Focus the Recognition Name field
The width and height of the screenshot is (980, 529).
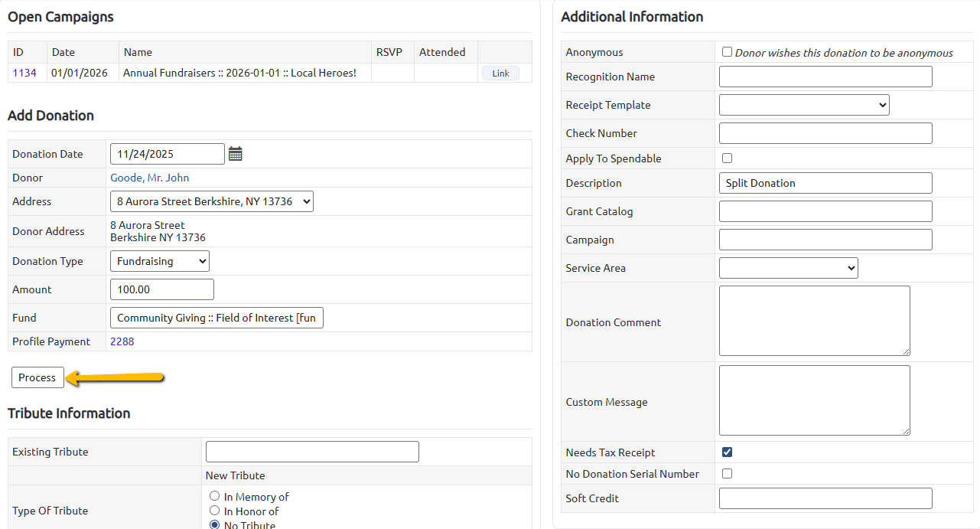point(825,77)
